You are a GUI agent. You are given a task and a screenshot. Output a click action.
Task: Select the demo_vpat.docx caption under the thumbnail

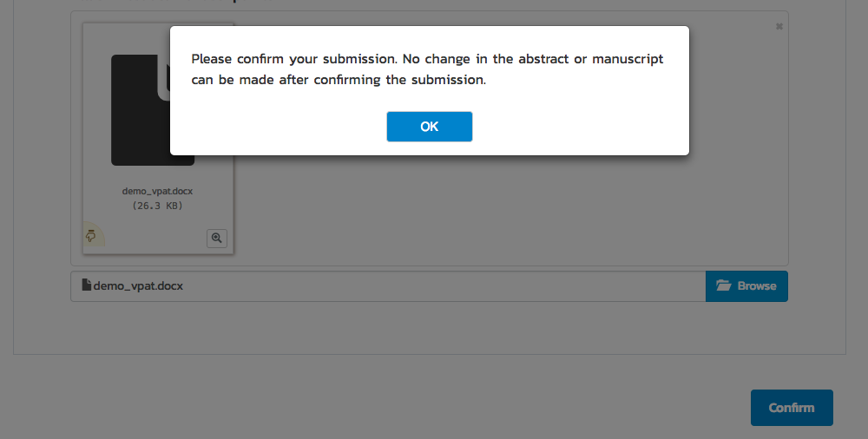pos(157,191)
